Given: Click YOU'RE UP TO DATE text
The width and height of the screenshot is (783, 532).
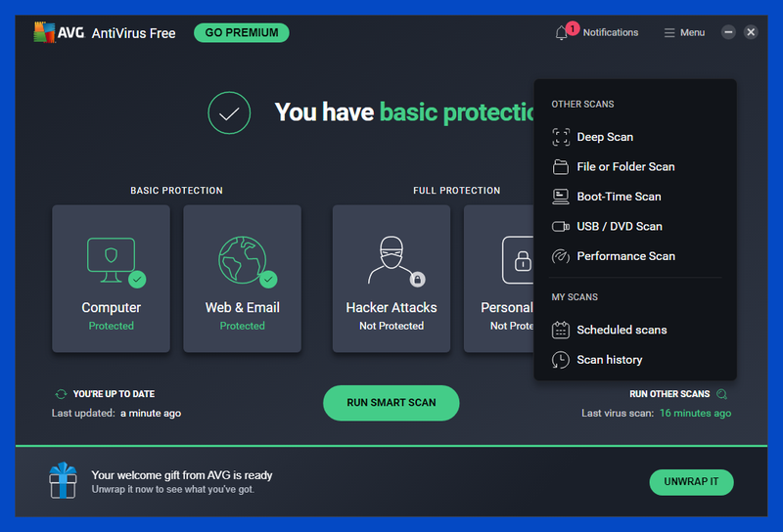Looking at the screenshot, I should (114, 394).
